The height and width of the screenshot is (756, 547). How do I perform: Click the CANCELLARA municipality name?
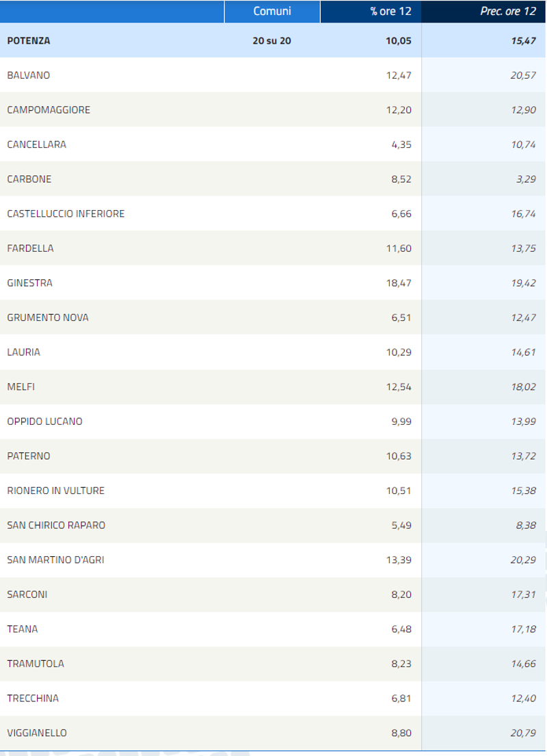coord(37,144)
